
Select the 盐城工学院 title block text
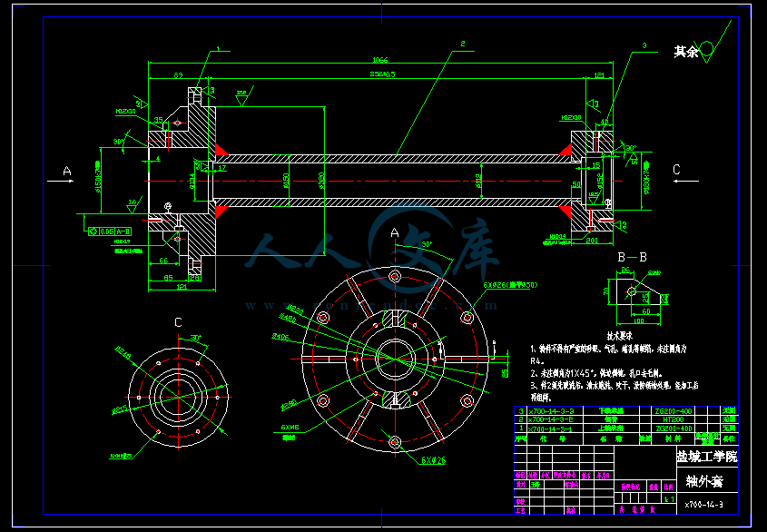pyautogui.click(x=707, y=456)
